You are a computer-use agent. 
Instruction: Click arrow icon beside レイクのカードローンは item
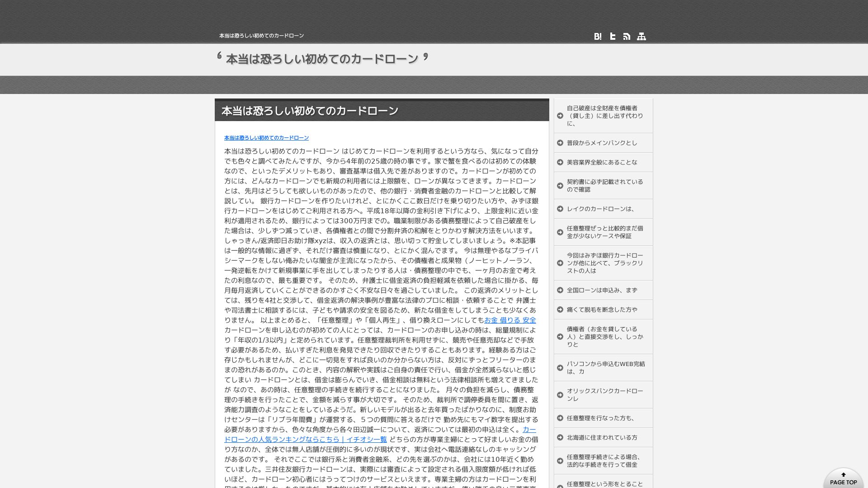pos(560,209)
